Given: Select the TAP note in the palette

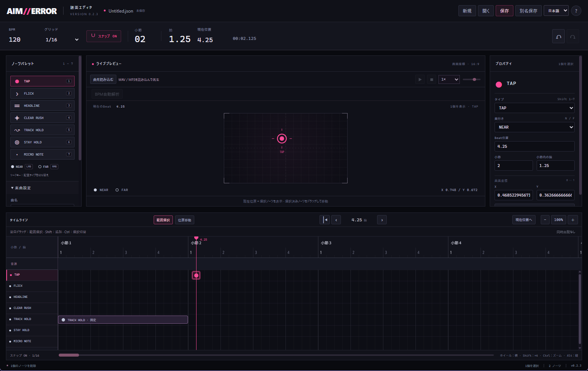Looking at the screenshot, I should pos(42,81).
